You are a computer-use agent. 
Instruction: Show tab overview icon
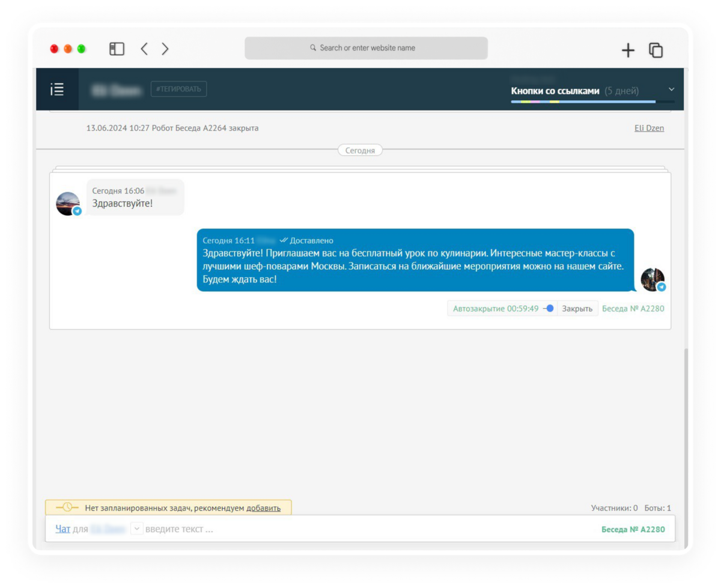pos(656,50)
